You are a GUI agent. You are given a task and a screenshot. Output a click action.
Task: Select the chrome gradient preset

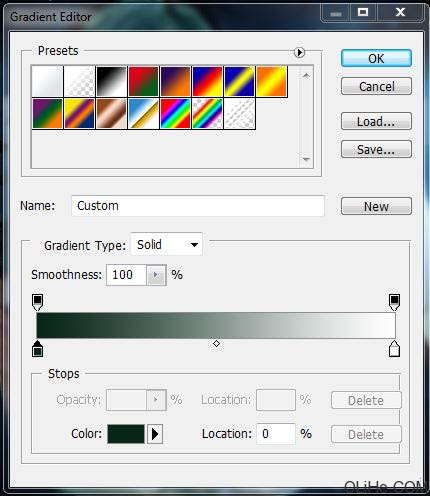point(144,113)
